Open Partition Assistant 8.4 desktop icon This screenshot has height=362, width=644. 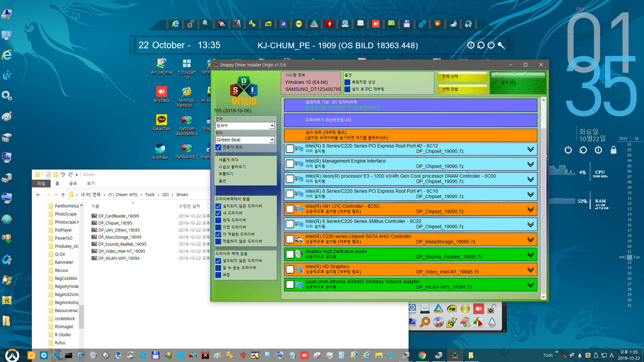186,125
